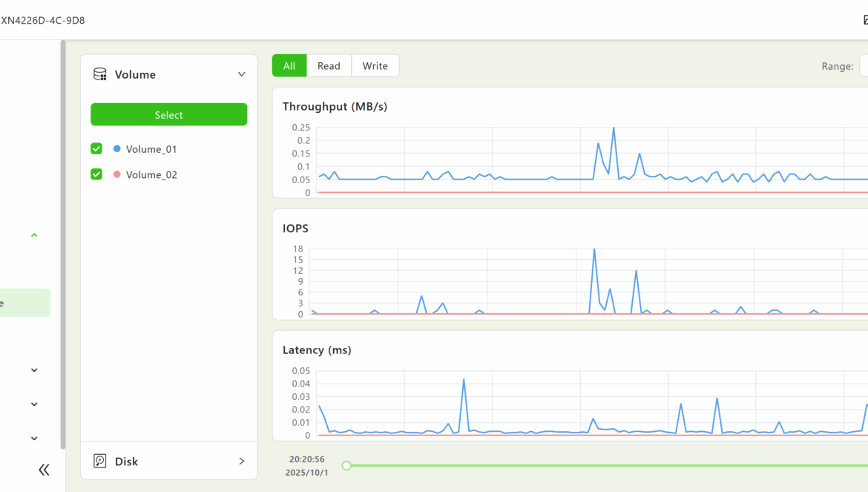Screen dimensions: 868x492
Task: Collapse the sidebar using the double-chevron icon
Action: click(44, 470)
